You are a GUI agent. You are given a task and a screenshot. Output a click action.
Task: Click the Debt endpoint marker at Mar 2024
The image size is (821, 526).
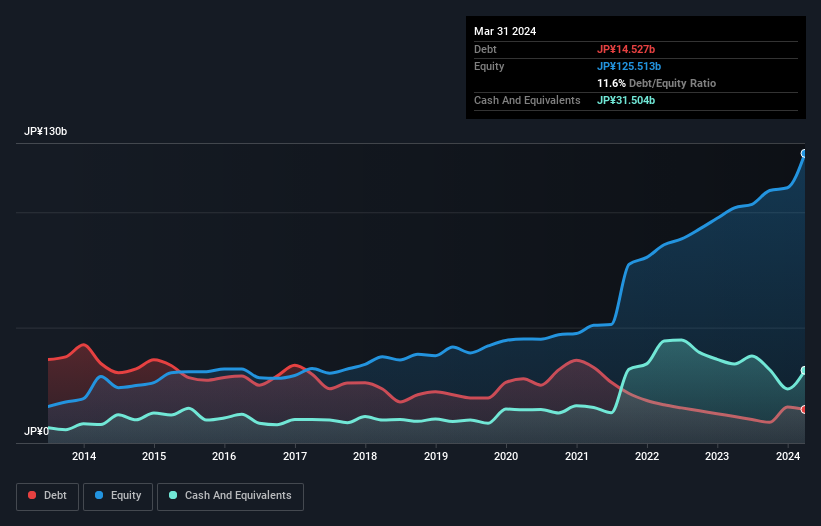coord(804,409)
